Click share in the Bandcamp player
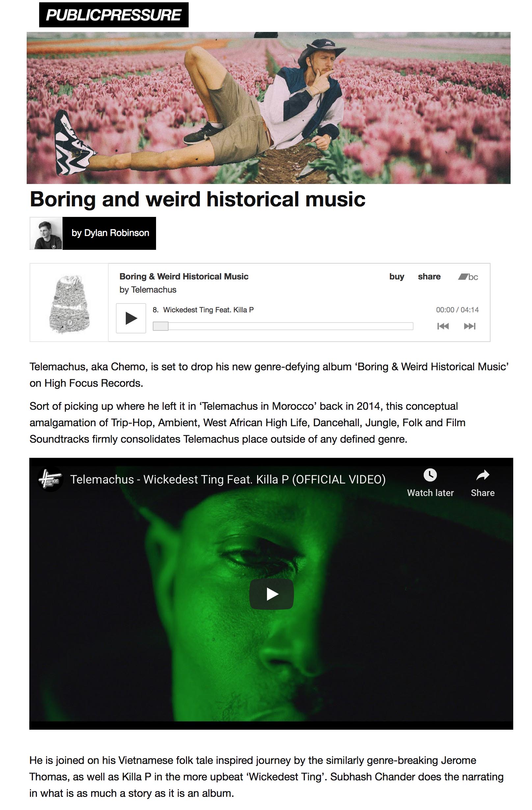Viewport: 532px width, 810px height. pyautogui.click(x=429, y=276)
